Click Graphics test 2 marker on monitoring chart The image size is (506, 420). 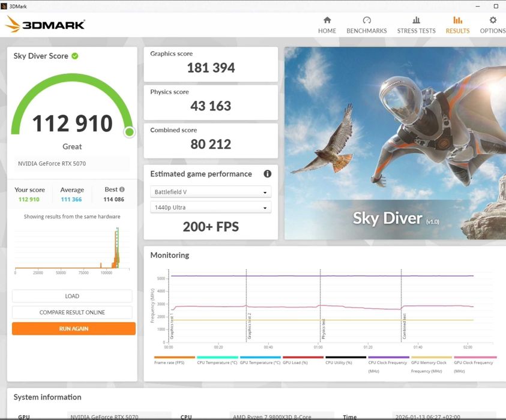coord(249,326)
